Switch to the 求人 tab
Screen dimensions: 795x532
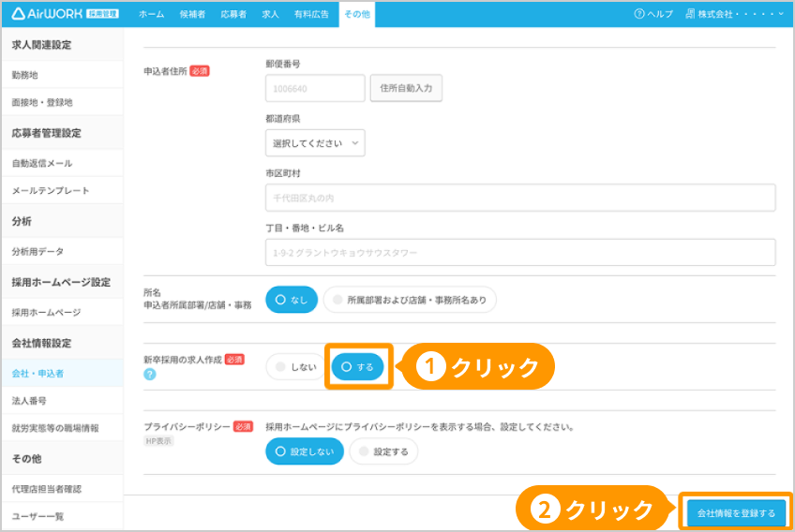coord(270,14)
